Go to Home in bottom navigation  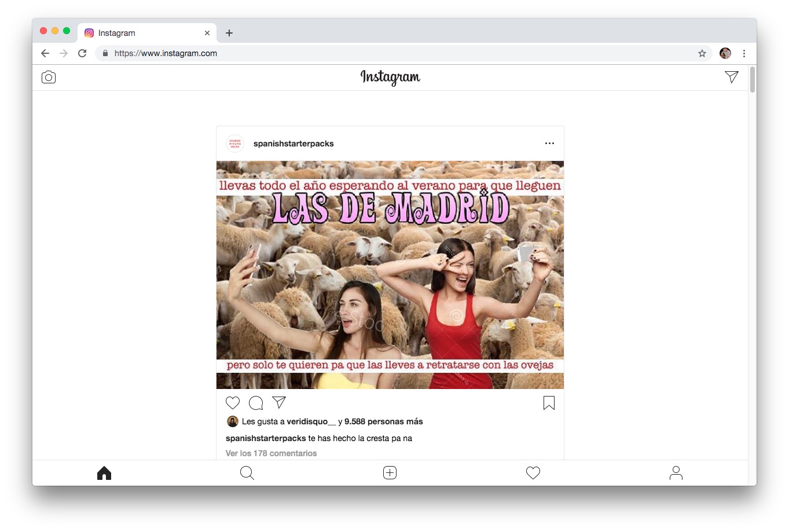104,473
